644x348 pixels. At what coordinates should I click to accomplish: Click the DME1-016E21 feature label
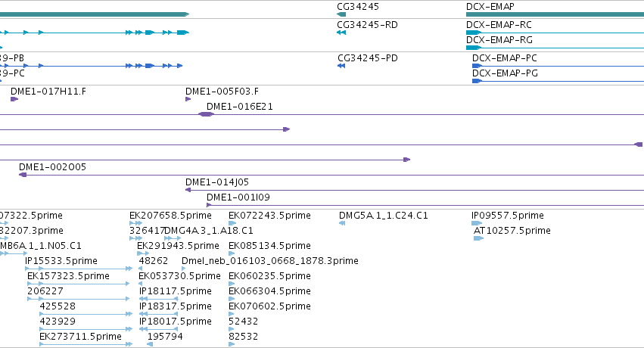click(239, 106)
